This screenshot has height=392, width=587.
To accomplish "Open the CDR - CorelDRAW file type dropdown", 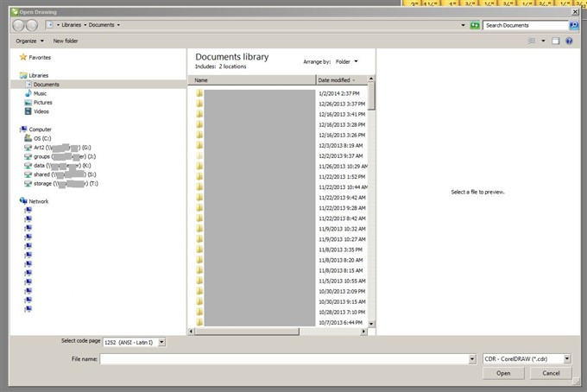I will (x=567, y=358).
